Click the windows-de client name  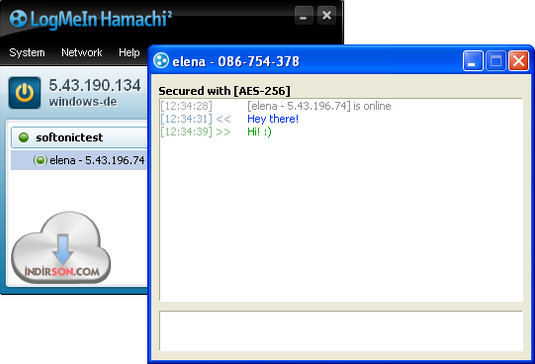click(83, 102)
